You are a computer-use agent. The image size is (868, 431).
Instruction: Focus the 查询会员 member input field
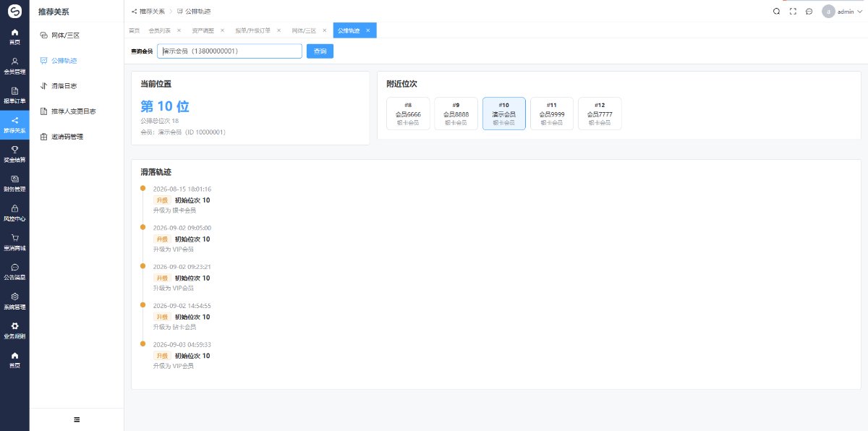tap(229, 51)
